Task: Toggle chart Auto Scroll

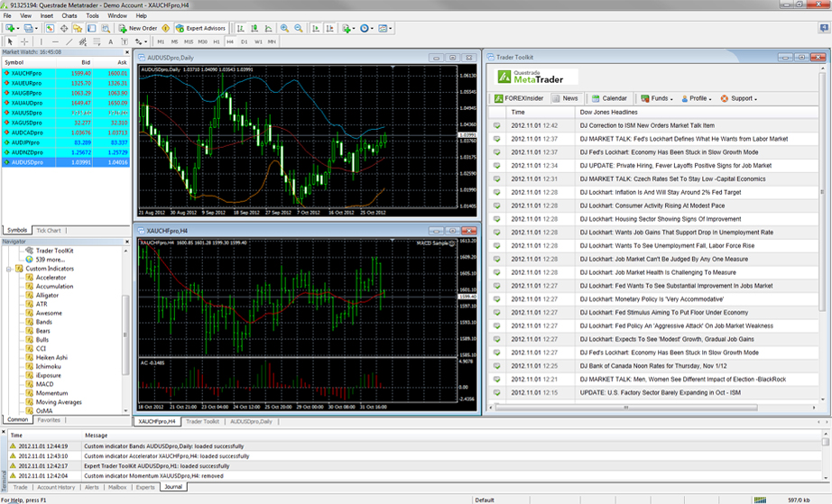Action: pyautogui.click(x=316, y=28)
